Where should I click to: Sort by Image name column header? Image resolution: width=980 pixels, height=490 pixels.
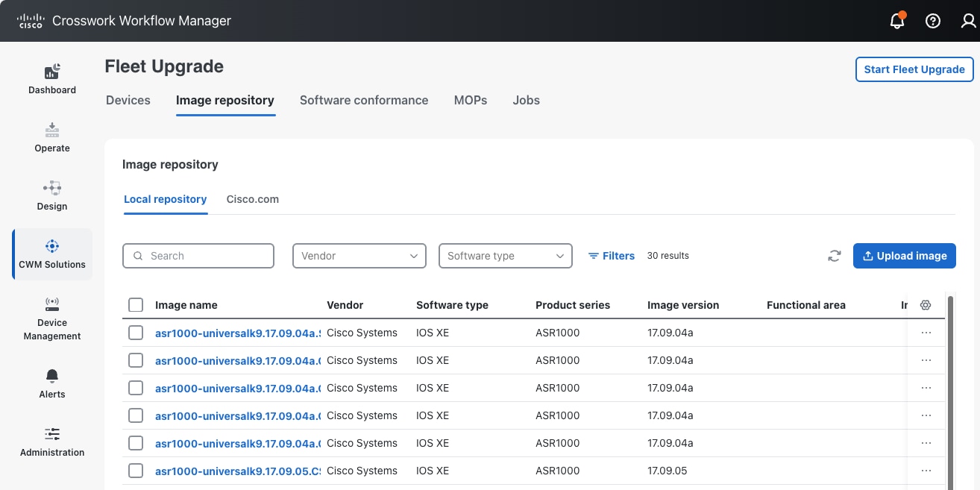[186, 305]
